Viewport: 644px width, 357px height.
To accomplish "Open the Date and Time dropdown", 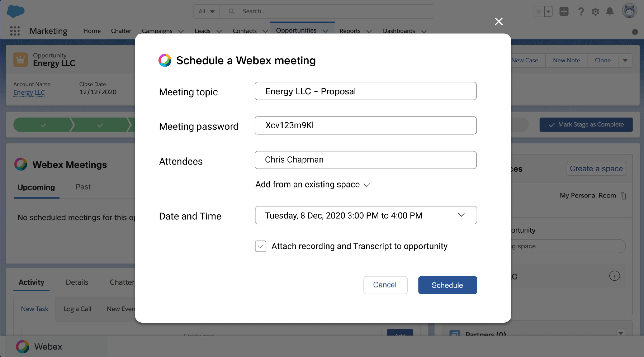I will [366, 215].
